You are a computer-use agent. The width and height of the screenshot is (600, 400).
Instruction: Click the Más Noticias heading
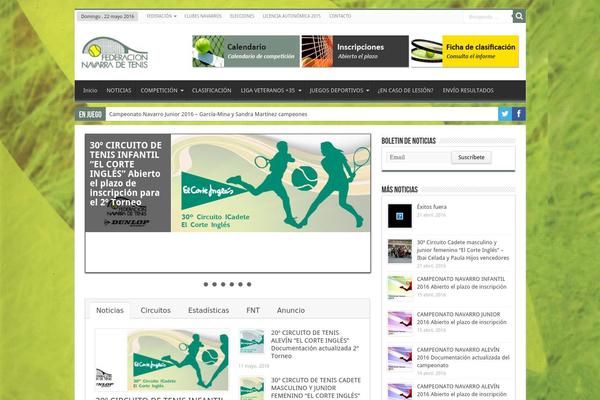(x=399, y=189)
